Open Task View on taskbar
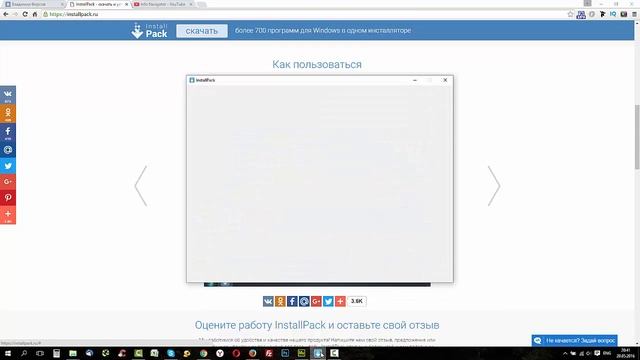640x360 pixels. pos(40,353)
